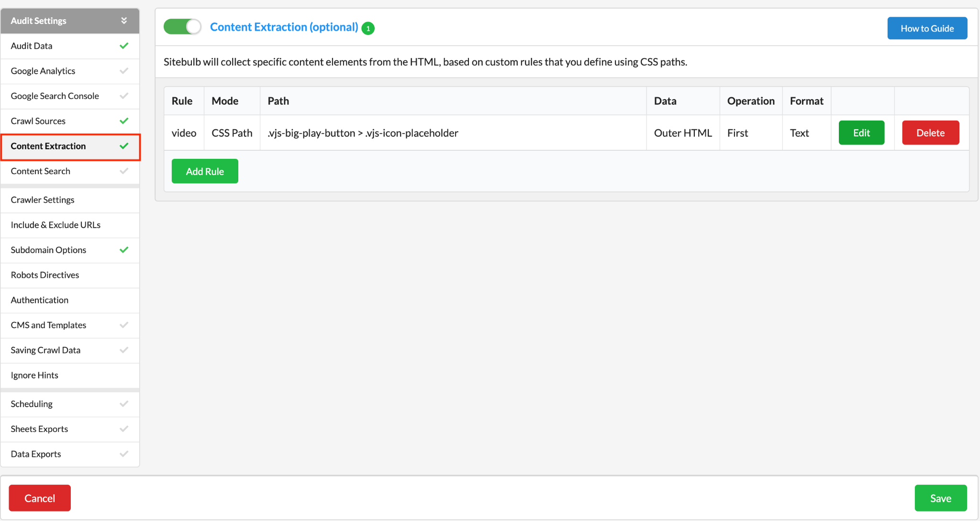Viewport: 980px width, 521px height.
Task: Cancel the audit settings changes
Action: point(40,498)
